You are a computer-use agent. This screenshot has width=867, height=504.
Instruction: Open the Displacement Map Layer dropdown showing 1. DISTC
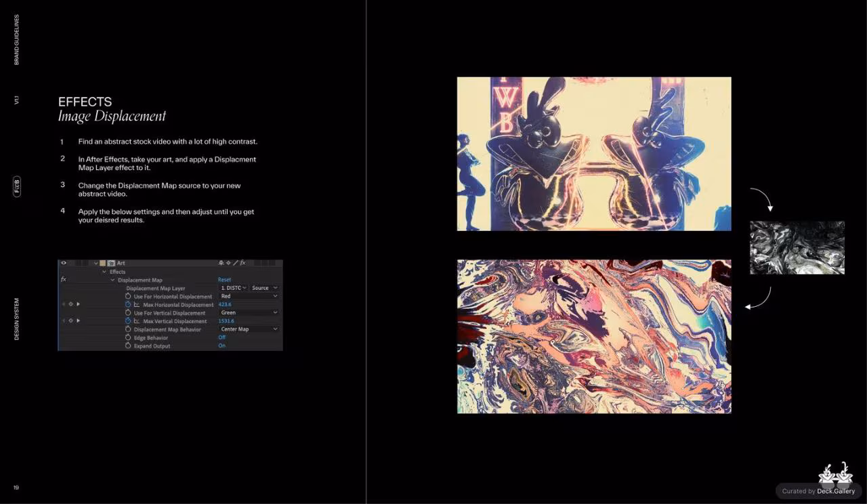(x=234, y=288)
